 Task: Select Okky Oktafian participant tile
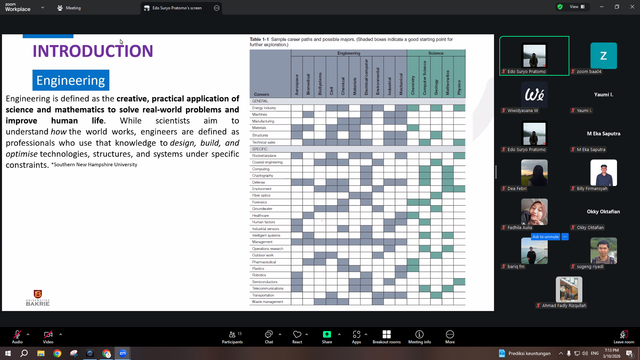603,212
